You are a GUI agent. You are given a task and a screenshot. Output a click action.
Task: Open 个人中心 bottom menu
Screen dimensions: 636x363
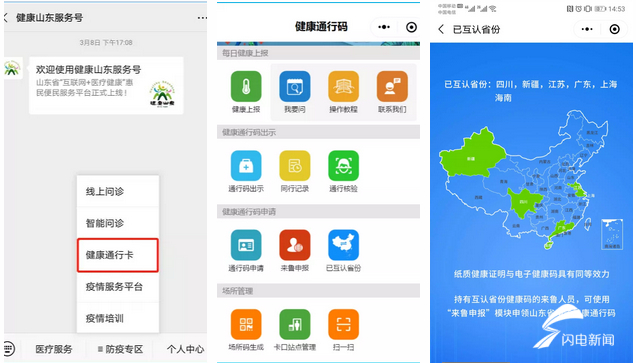tap(185, 349)
